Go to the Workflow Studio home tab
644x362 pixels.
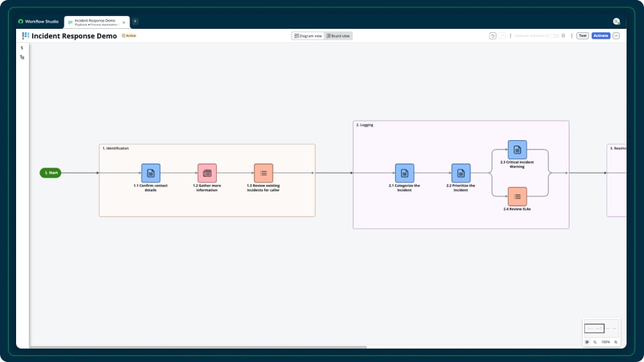[39, 21]
